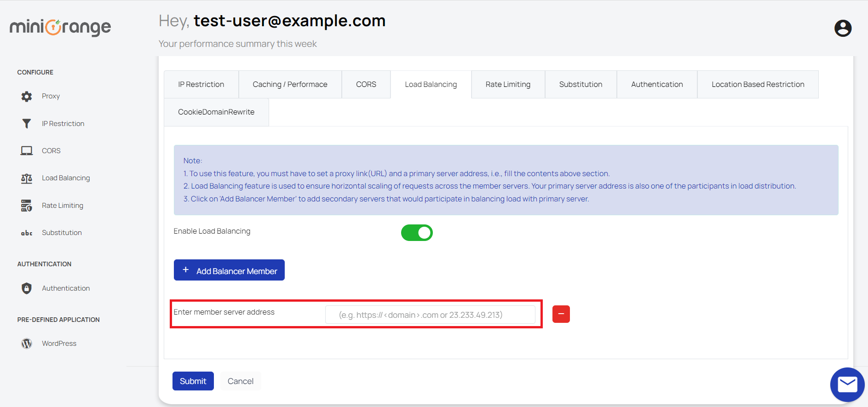Click the AUTHENTICATION section heading
This screenshot has height=407, width=868.
click(x=45, y=264)
